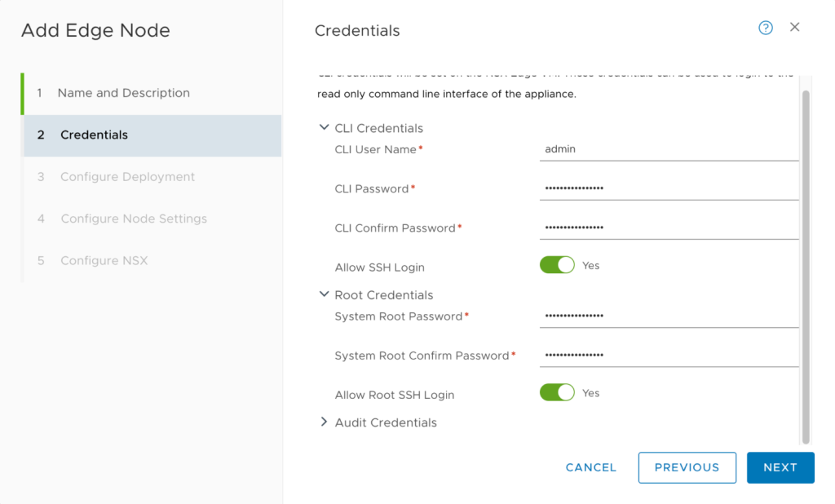Collapse the CLI Credentials section

click(x=325, y=128)
